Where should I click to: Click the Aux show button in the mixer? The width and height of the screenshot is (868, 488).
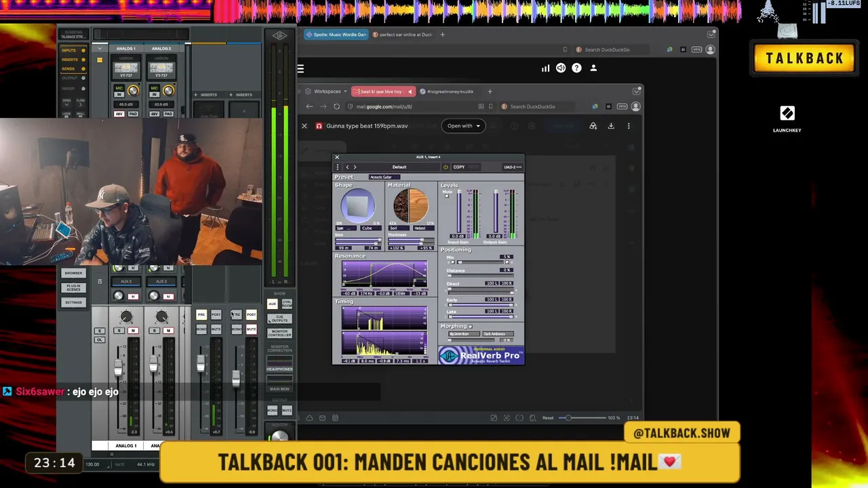[273, 304]
